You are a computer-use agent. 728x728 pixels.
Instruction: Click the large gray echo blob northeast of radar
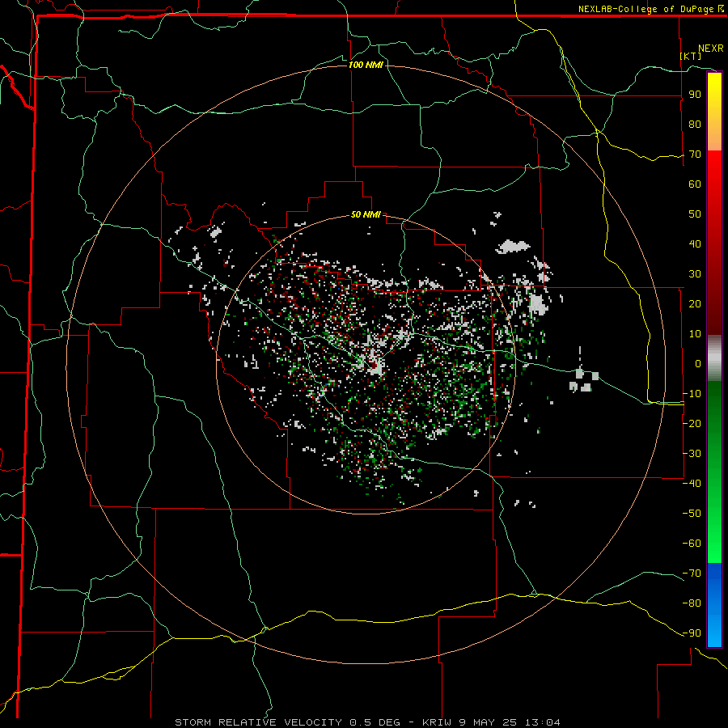click(513, 247)
